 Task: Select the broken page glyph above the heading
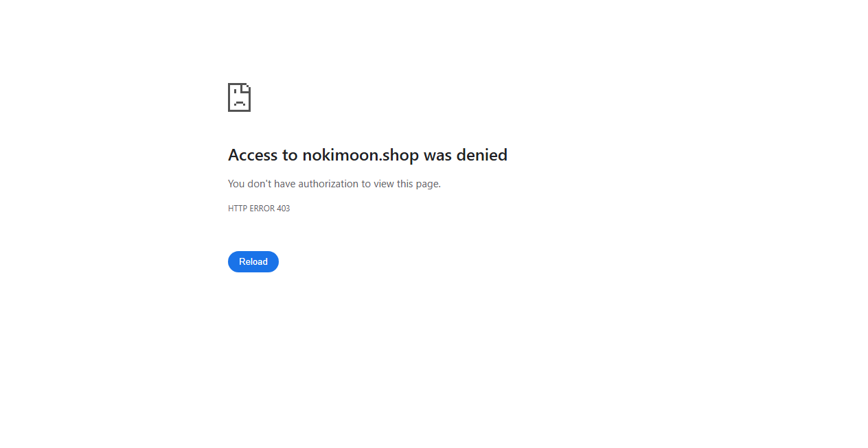239,97
